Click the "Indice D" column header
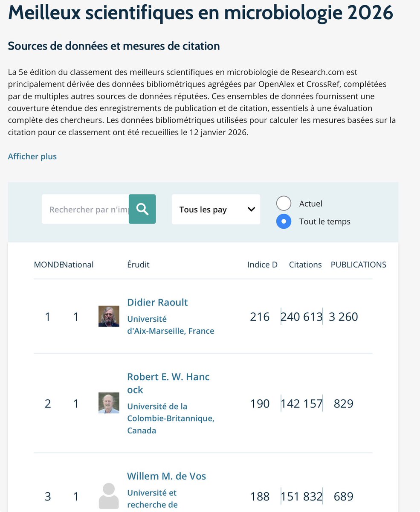 [262, 265]
